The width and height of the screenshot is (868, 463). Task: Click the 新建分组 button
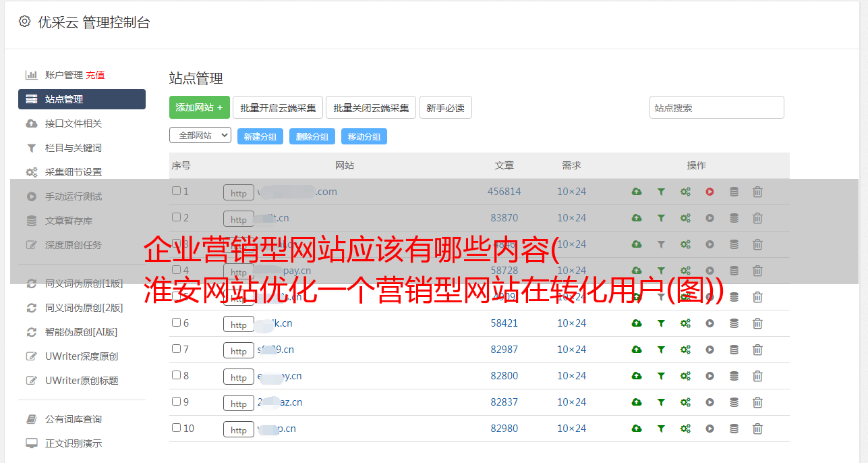(260, 136)
